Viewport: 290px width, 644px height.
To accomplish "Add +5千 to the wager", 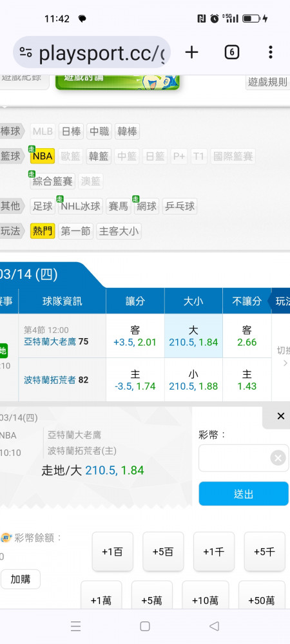I will tap(264, 552).
